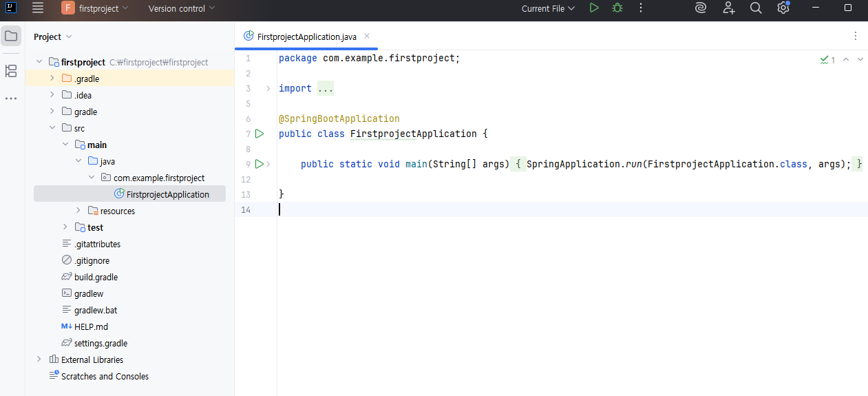Start debugging with the bug icon

617,8
